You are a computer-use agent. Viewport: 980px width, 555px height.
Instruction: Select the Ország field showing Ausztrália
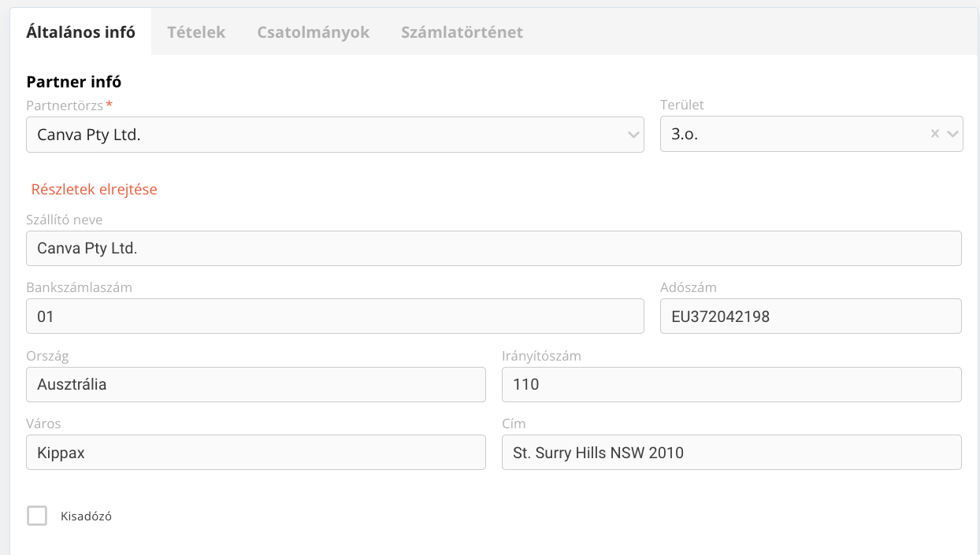coord(256,385)
